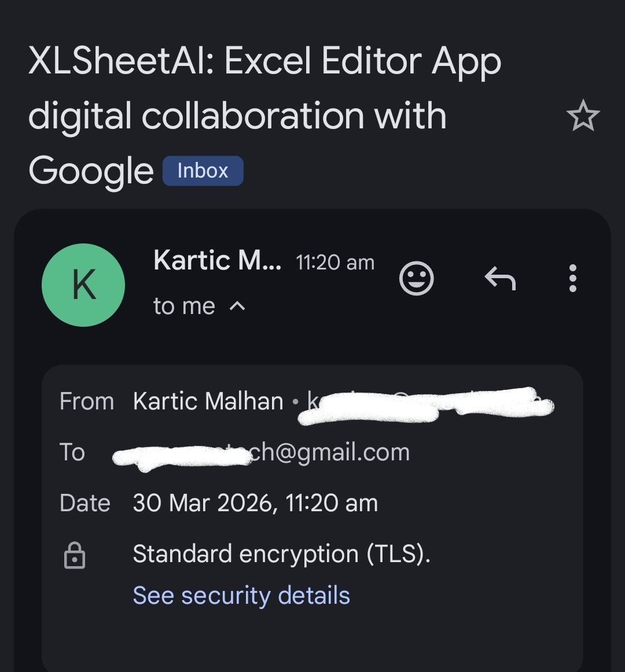
Task: Star this email conversation
Action: (583, 116)
